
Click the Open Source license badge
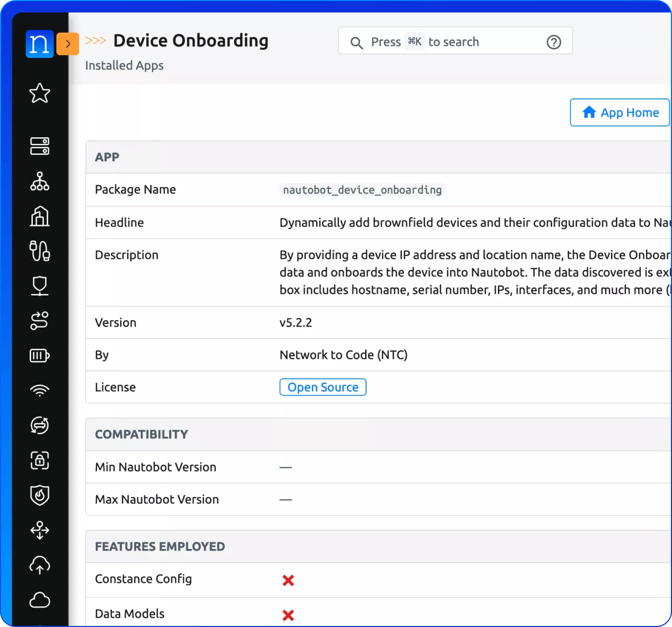click(x=322, y=387)
